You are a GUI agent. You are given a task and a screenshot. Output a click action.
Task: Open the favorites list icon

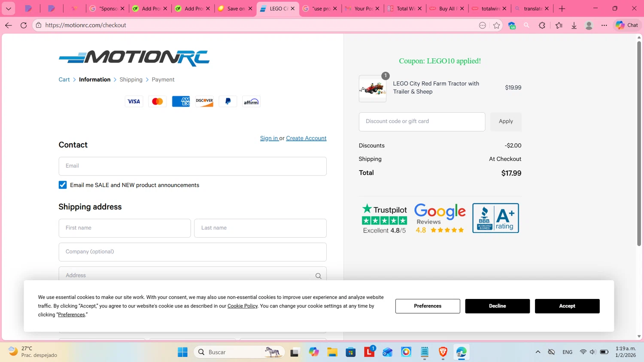coord(559,25)
